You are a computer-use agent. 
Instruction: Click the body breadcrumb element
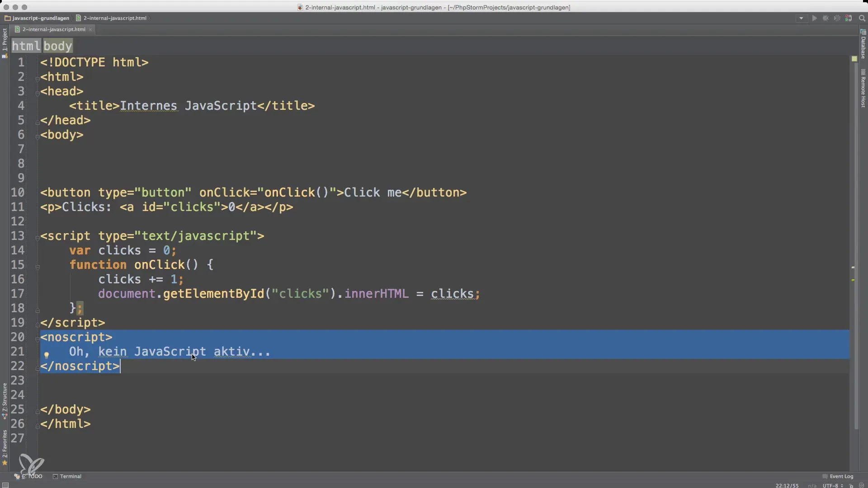(x=57, y=46)
